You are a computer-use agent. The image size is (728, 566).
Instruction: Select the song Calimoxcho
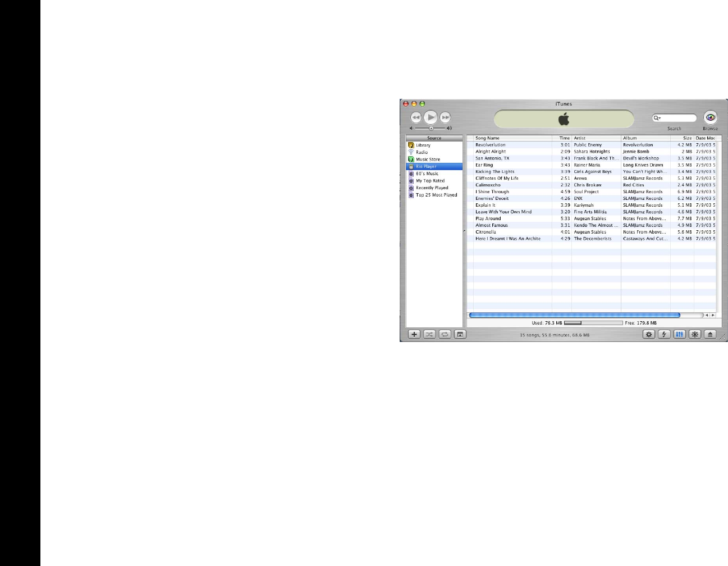tap(488, 185)
